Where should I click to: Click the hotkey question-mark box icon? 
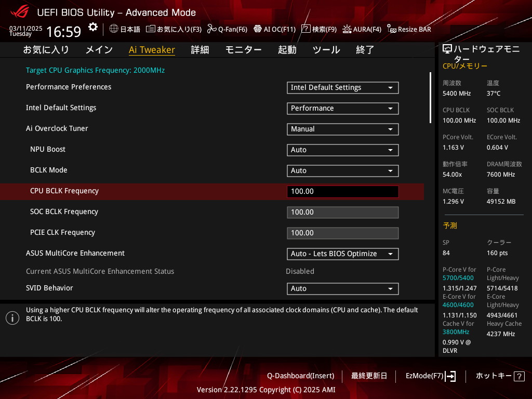(519, 376)
